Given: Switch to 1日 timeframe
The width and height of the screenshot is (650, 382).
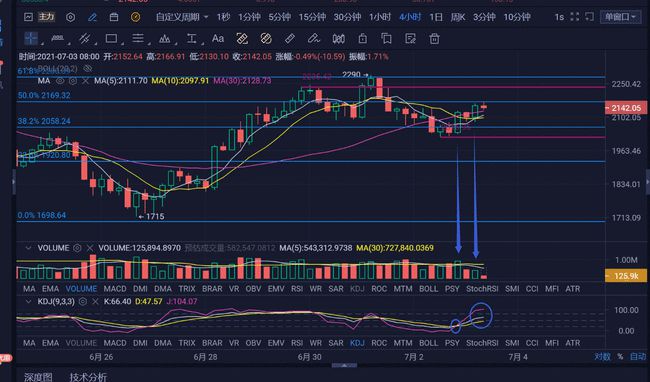Looking at the screenshot, I should 436,17.
